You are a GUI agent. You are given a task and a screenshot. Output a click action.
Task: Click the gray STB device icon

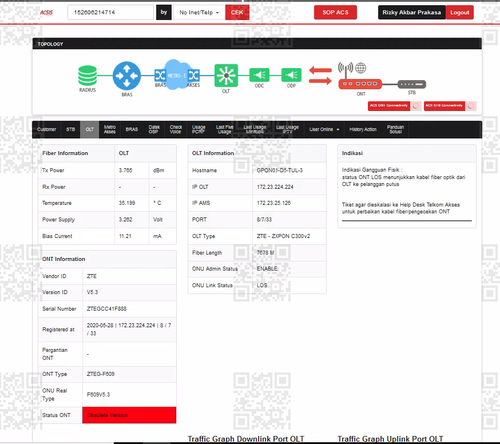click(x=412, y=84)
